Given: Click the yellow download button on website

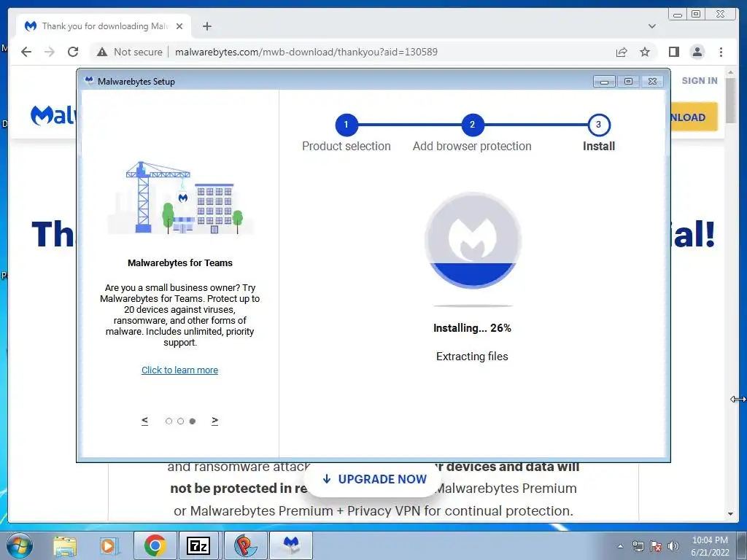Looking at the screenshot, I should [x=694, y=117].
